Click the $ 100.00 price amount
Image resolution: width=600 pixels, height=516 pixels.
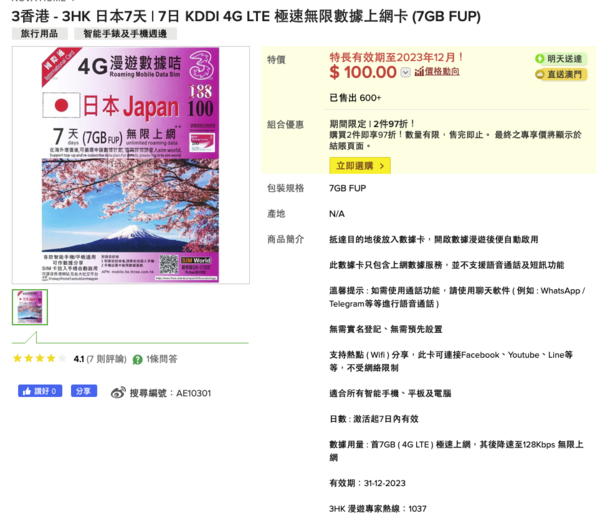pyautogui.click(x=363, y=72)
